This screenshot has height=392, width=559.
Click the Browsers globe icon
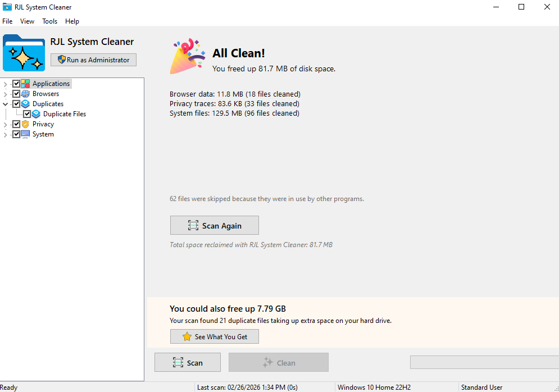click(25, 93)
